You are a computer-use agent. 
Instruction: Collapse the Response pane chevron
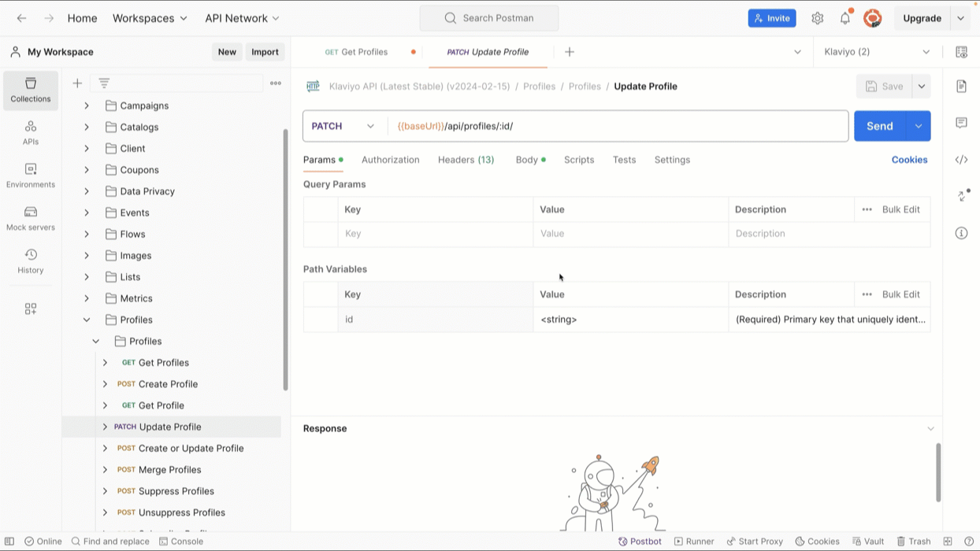point(930,429)
